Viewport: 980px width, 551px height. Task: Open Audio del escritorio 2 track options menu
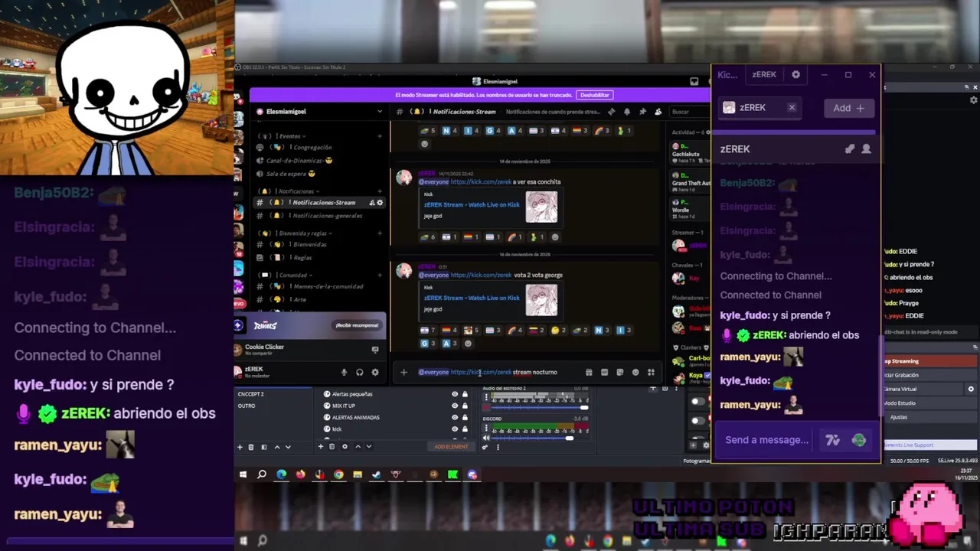(x=486, y=398)
